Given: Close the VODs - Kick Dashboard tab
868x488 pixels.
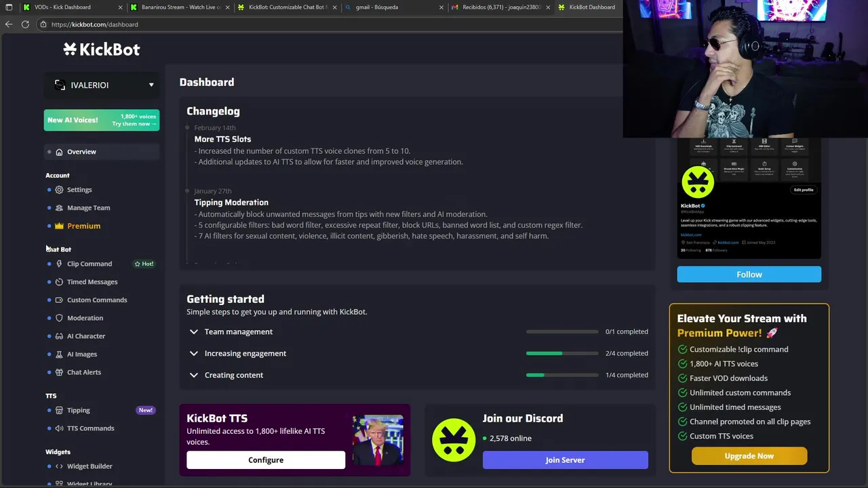Looking at the screenshot, I should (x=121, y=7).
